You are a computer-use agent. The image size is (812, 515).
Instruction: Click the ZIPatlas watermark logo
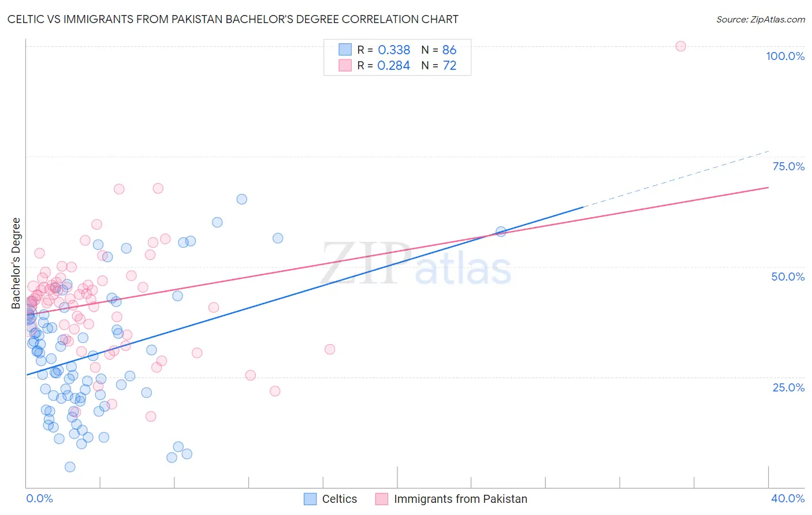click(416, 264)
